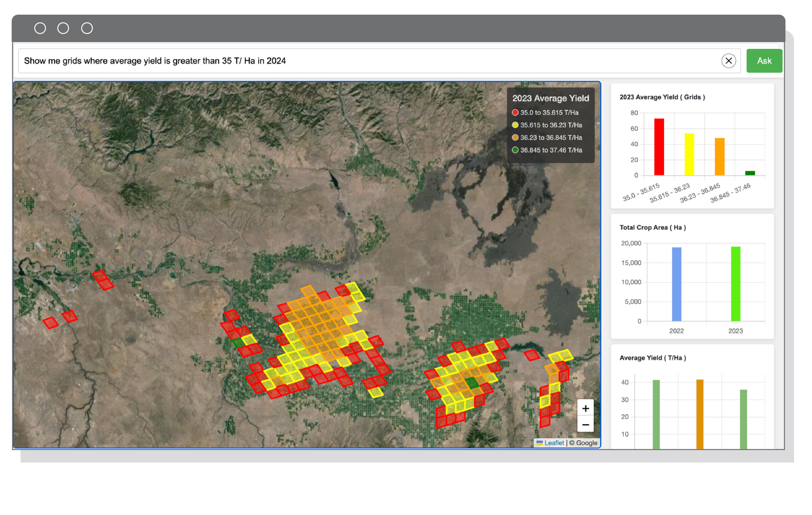The width and height of the screenshot is (812, 515).
Task: Open the Leaflet attribution link
Action: 554,443
